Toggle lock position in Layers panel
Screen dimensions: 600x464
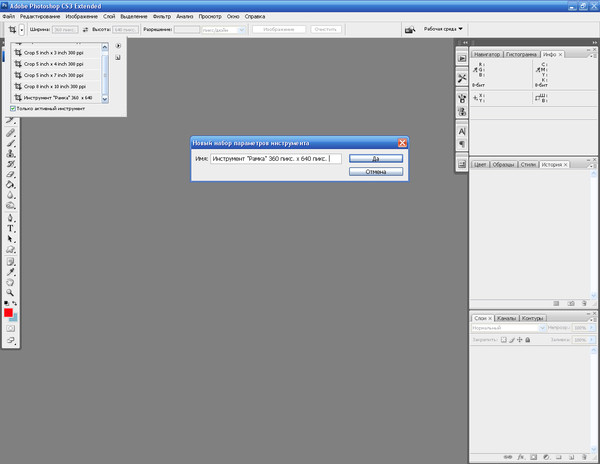520,340
